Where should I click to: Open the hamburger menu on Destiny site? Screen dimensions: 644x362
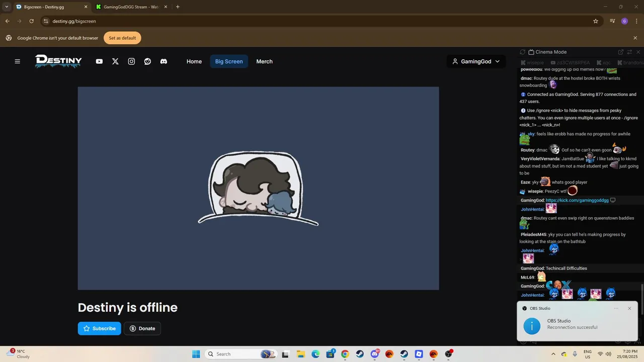[17, 61]
